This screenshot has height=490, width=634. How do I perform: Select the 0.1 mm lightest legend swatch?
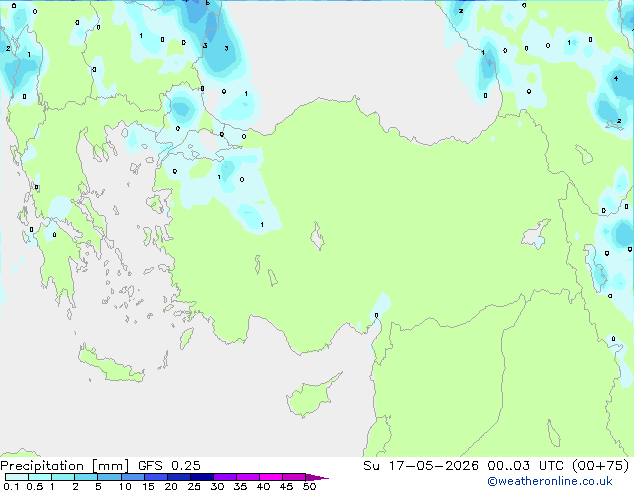[17, 477]
